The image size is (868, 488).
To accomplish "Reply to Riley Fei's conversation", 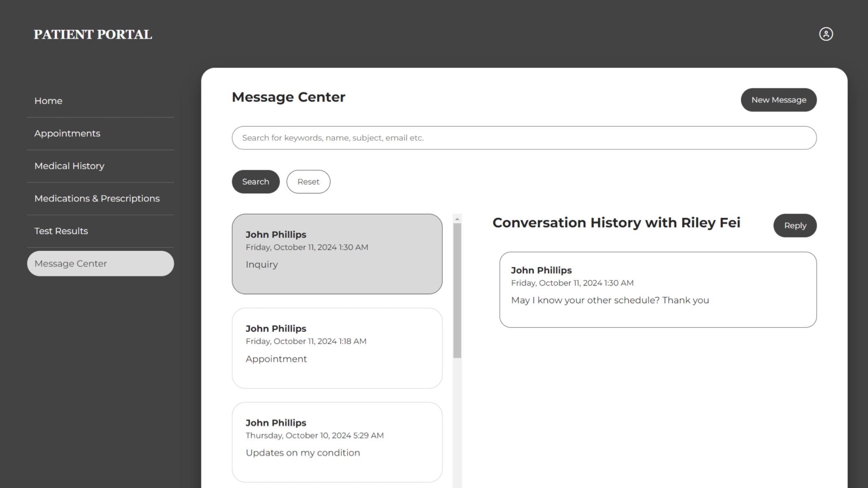I will pyautogui.click(x=795, y=226).
